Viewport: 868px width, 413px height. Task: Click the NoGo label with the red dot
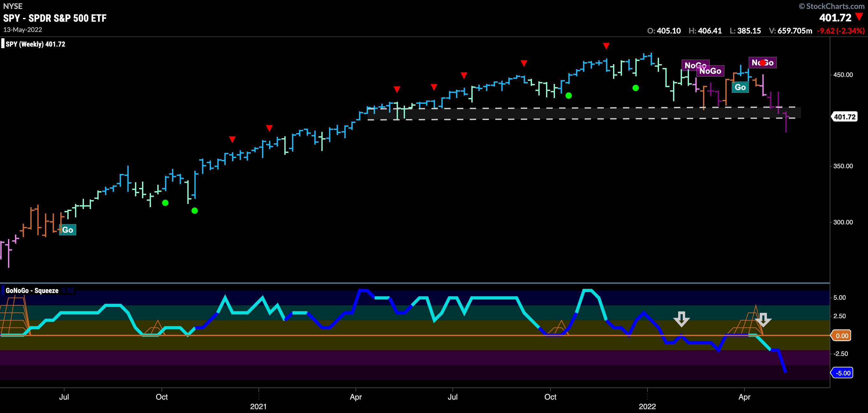763,62
